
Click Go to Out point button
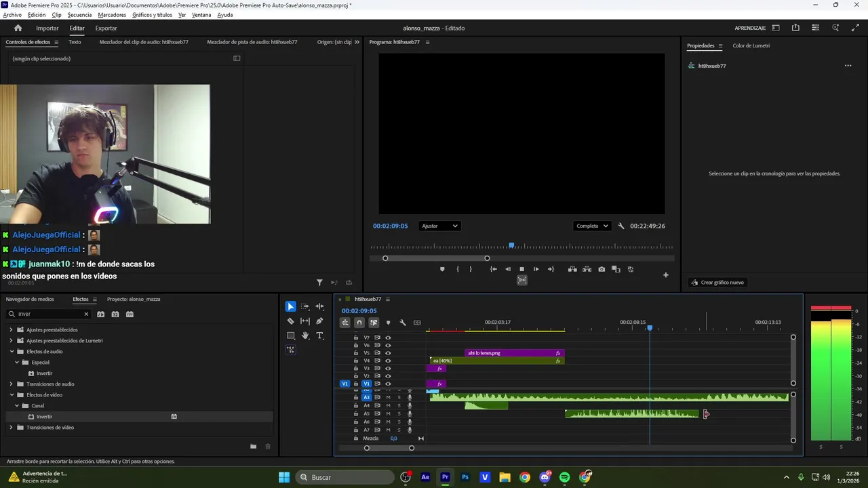[x=550, y=269]
